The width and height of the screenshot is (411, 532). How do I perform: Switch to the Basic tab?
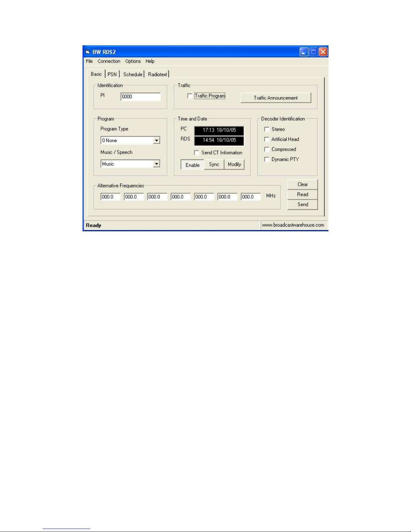point(96,74)
